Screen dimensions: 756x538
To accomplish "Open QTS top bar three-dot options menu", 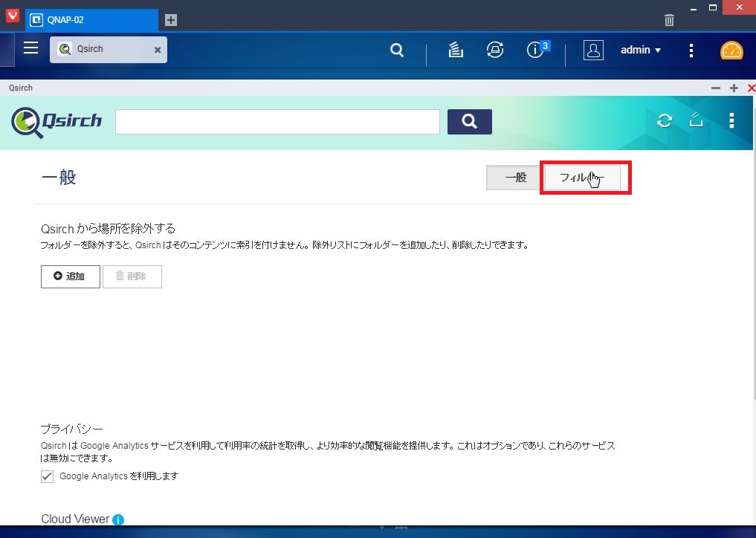I will 691,50.
